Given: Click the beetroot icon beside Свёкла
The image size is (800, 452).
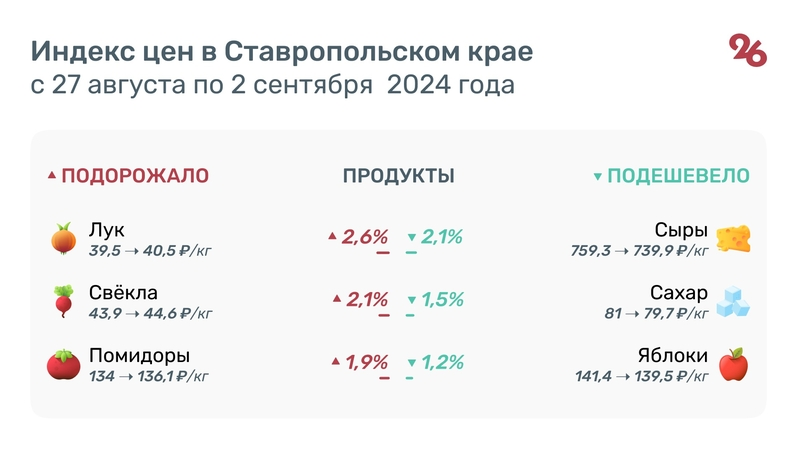Looking at the screenshot, I should tap(64, 301).
